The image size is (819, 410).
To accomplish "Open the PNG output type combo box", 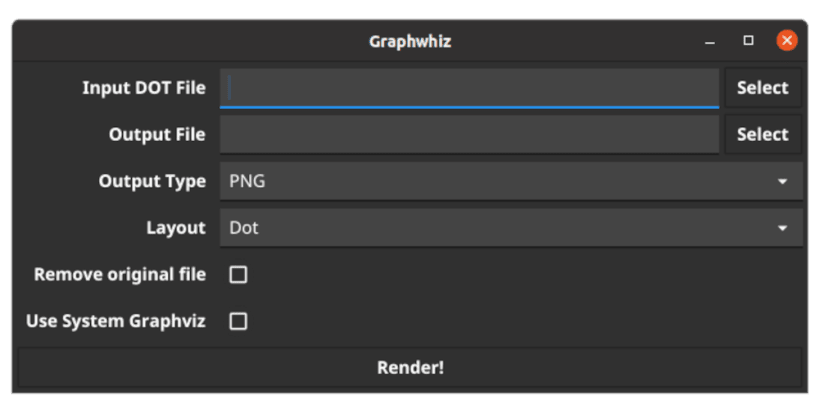I will click(x=500, y=182).
